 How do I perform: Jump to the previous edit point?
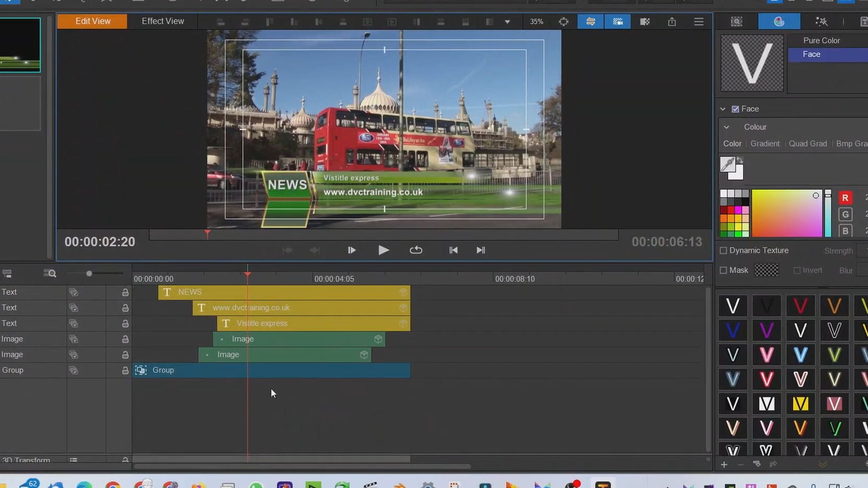pyautogui.click(x=453, y=250)
